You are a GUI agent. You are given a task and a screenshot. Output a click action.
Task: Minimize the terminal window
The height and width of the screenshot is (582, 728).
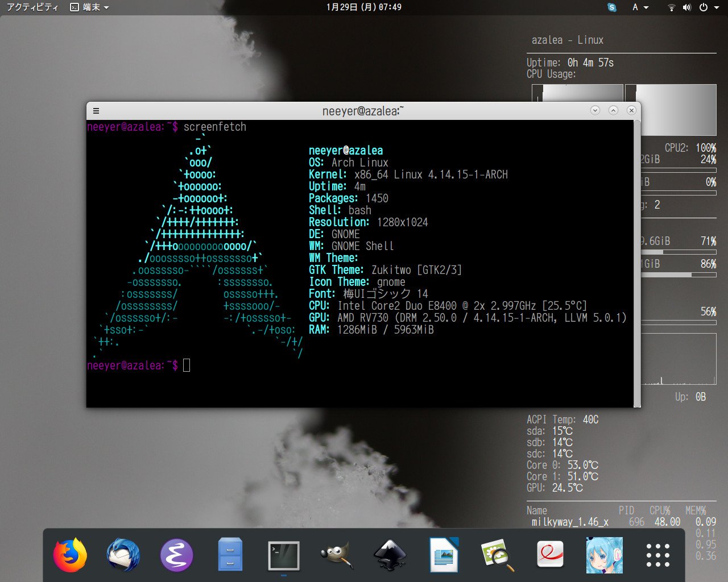pos(595,110)
